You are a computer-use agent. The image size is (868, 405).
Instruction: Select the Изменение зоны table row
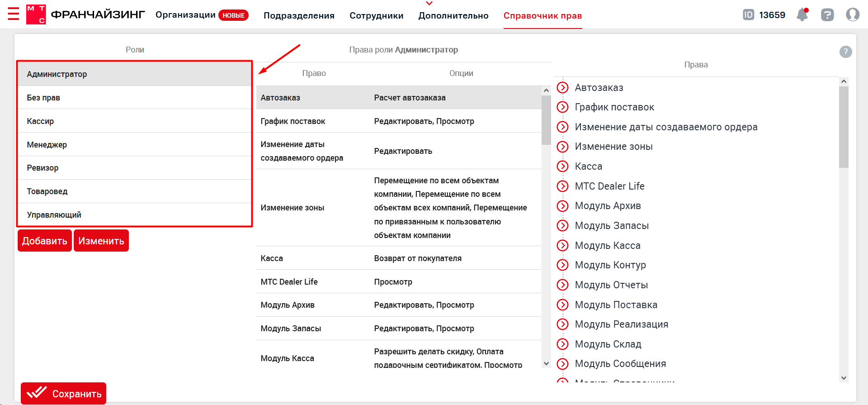pyautogui.click(x=399, y=208)
